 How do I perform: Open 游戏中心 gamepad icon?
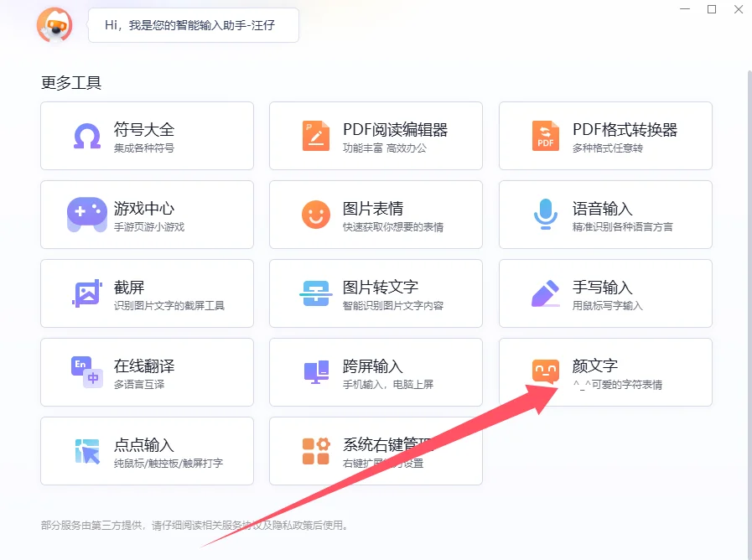coord(87,215)
